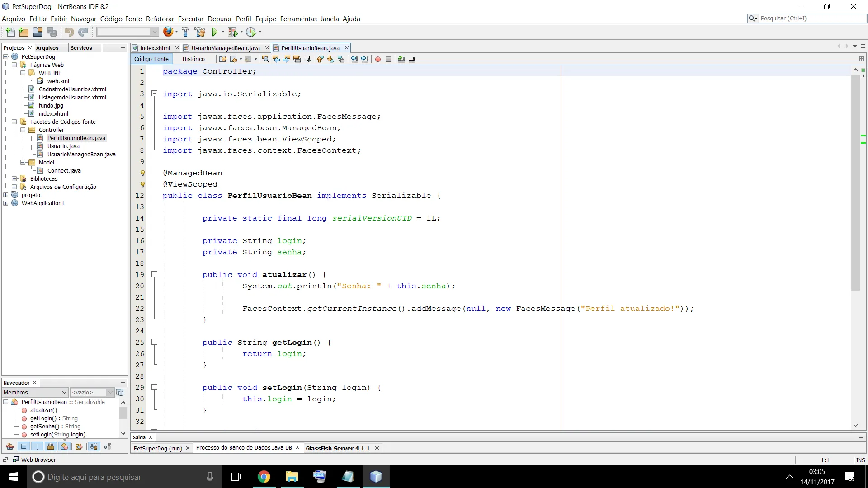The image size is (868, 488).
Task: Toggle Show Inherited Members in Navigator
Action: [x=10, y=446]
